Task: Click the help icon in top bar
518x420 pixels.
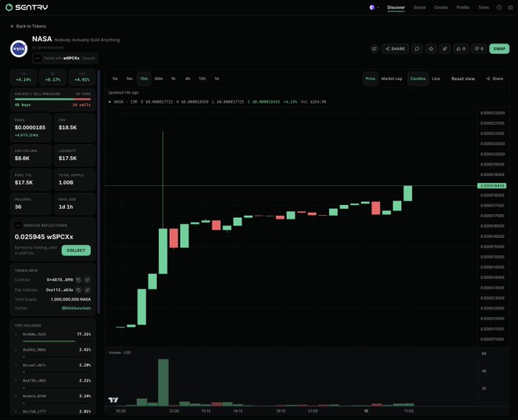Action: click(x=499, y=8)
